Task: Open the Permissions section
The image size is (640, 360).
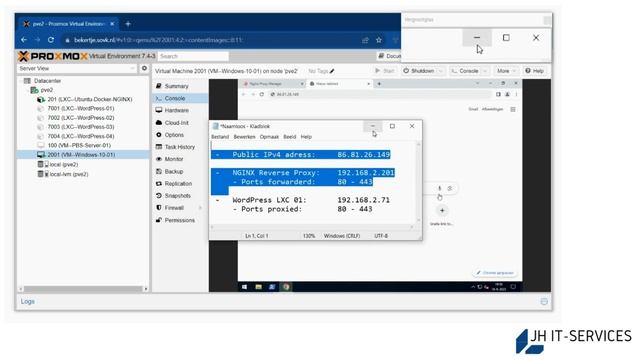Action: 180,220
